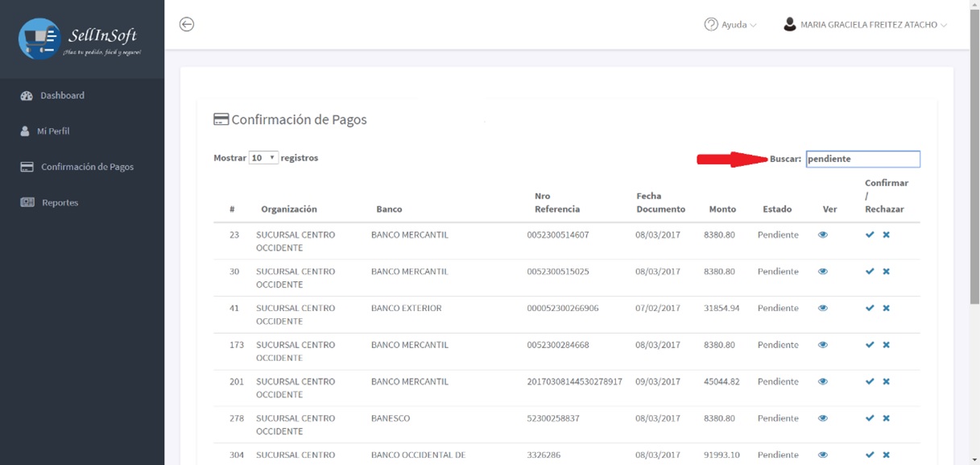The width and height of the screenshot is (980, 465).
Task: Reject payment 201 with X icon
Action: pos(886,381)
